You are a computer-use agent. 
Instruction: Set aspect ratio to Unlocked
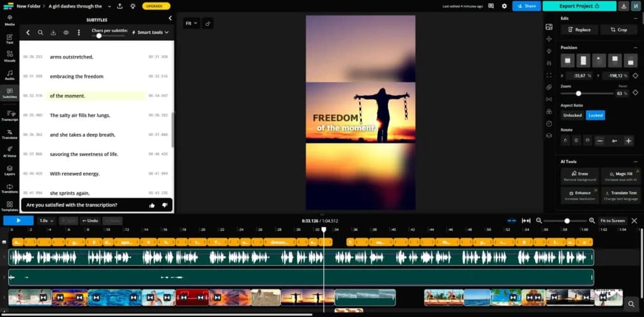click(572, 115)
